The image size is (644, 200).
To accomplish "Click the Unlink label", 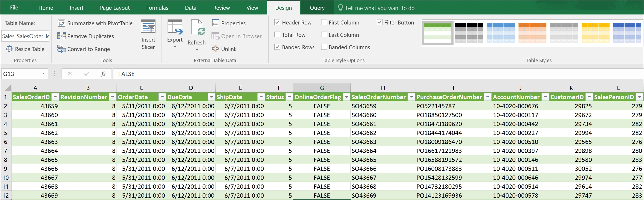I will (x=229, y=49).
